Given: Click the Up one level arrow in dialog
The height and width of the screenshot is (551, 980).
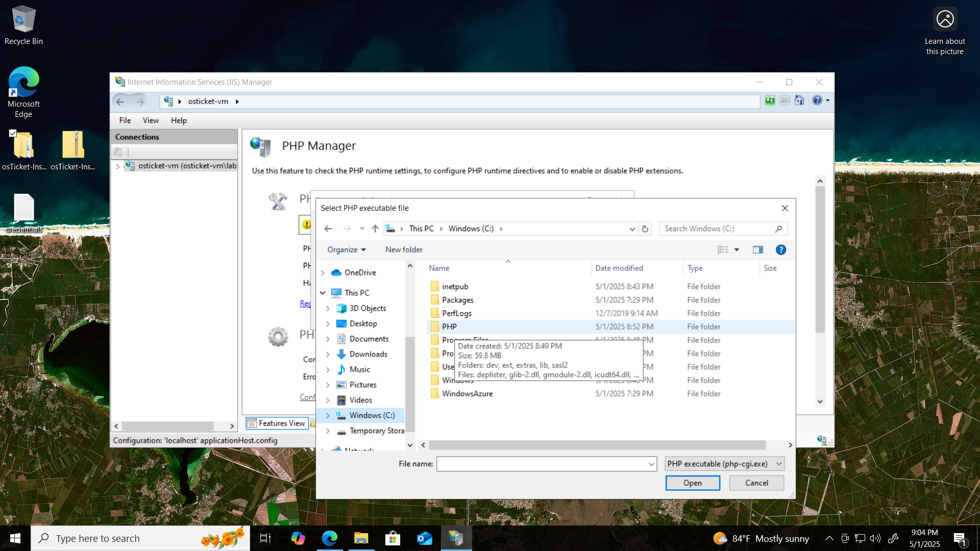Looking at the screenshot, I should pyautogui.click(x=375, y=229).
